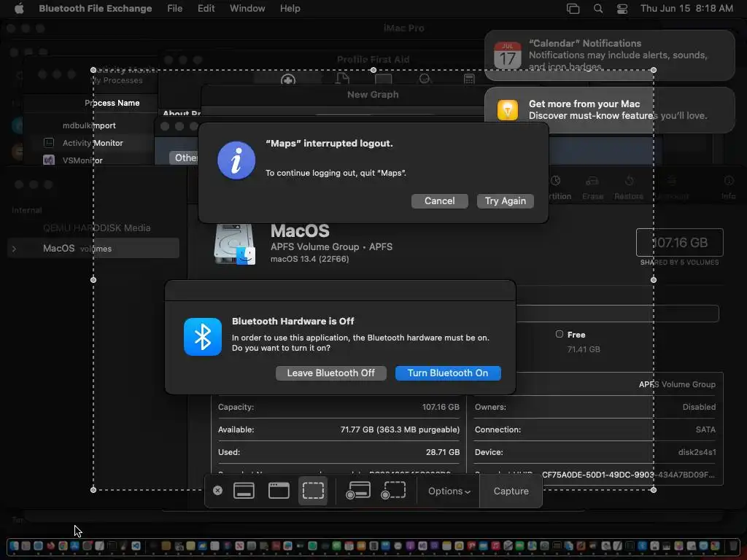Click the Erase toolbar icon in Disk Utility
The height and width of the screenshot is (560, 747).
592,181
